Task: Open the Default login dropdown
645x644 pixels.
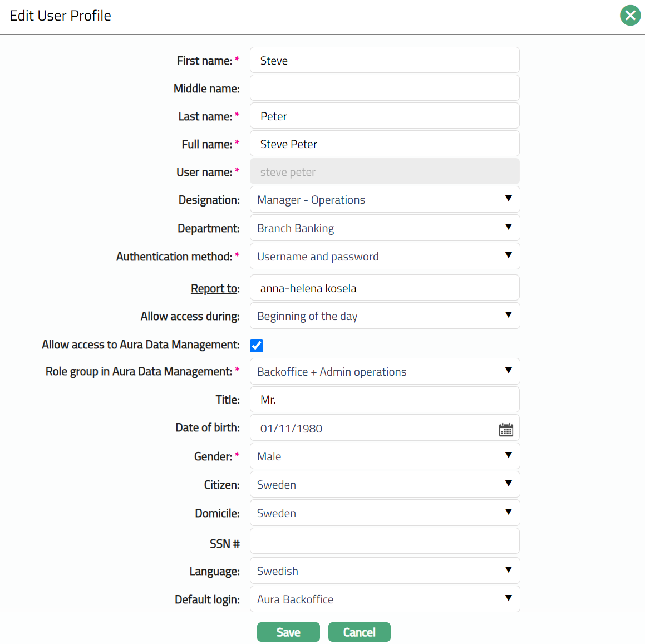Action: 385,599
